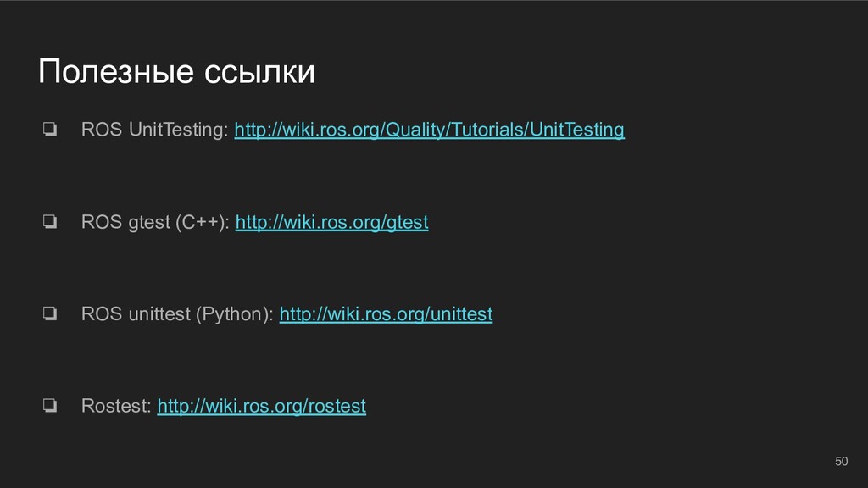Screen dimensions: 868x488
Task: Follow the wiki.ros.org/unittest hyperlink
Action: click(x=386, y=313)
